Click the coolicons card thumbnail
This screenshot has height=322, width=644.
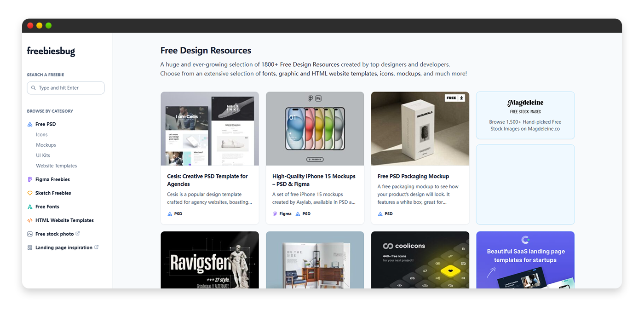point(420,260)
